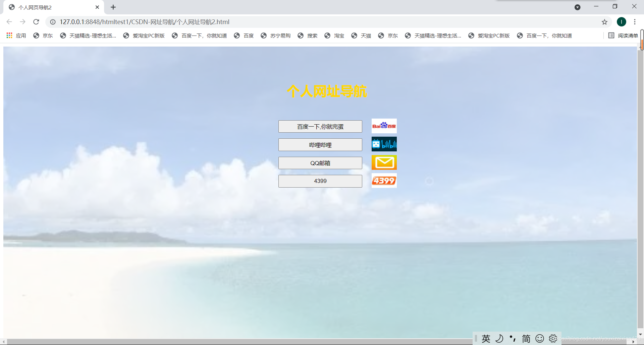This screenshot has height=345, width=644.
Task: Open the second 天猫精选-理想生活 bookmark
Action: (433, 36)
